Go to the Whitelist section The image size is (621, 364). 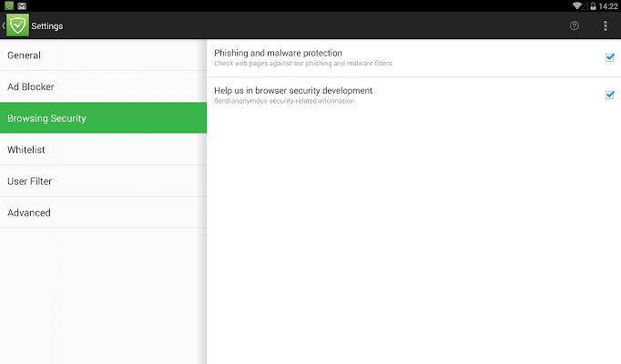[x=103, y=149]
